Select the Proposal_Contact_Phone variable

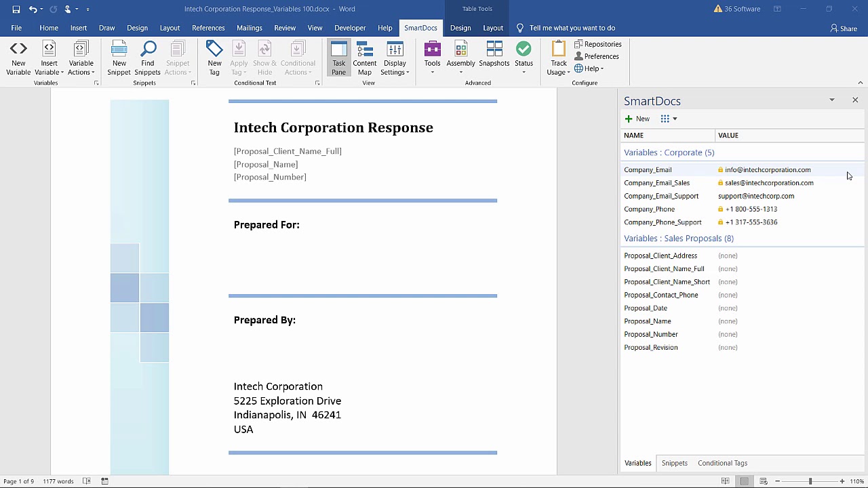743,295
